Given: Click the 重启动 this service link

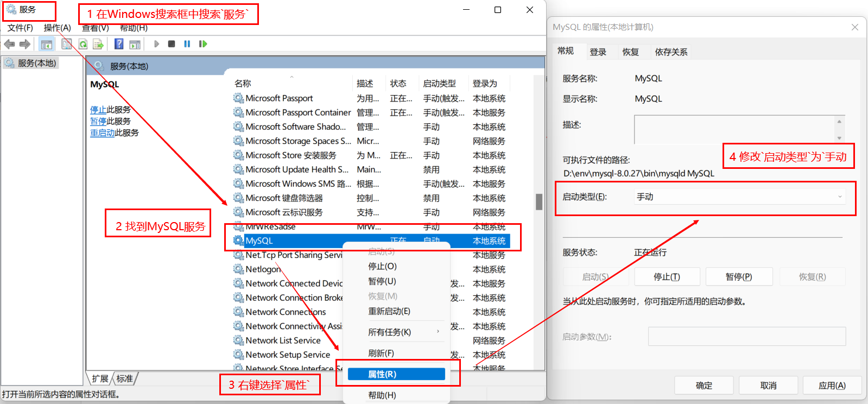Looking at the screenshot, I should 102,132.
